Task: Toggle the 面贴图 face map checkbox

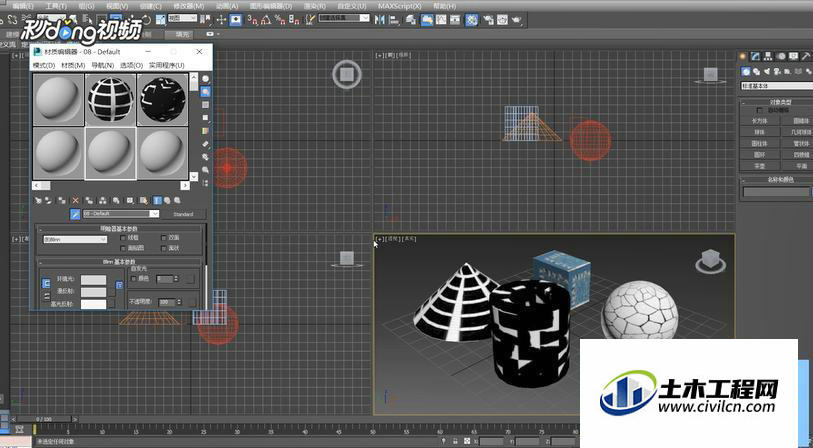Action: pyautogui.click(x=123, y=248)
